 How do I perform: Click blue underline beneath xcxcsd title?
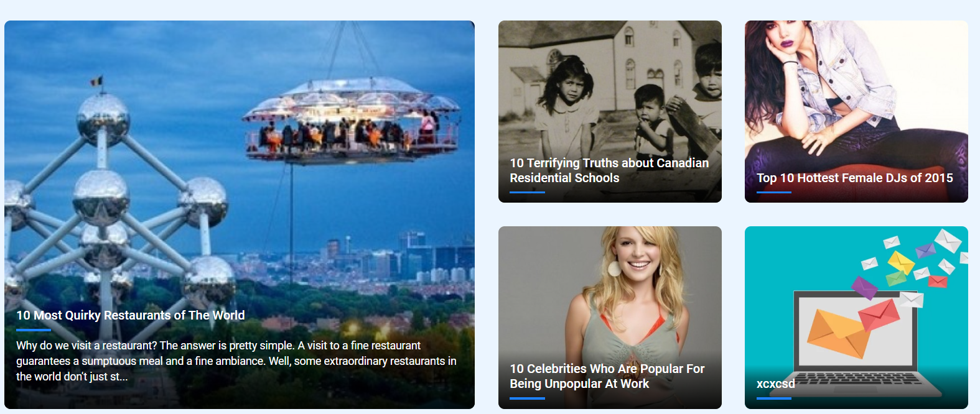[774, 398]
